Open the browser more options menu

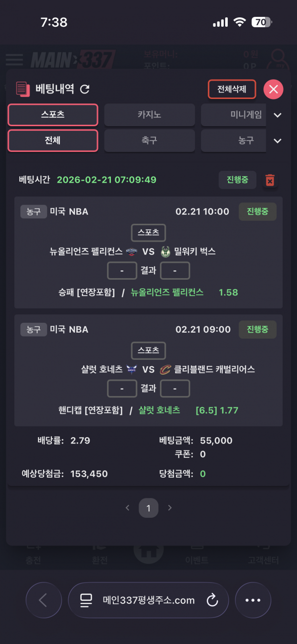click(x=253, y=600)
